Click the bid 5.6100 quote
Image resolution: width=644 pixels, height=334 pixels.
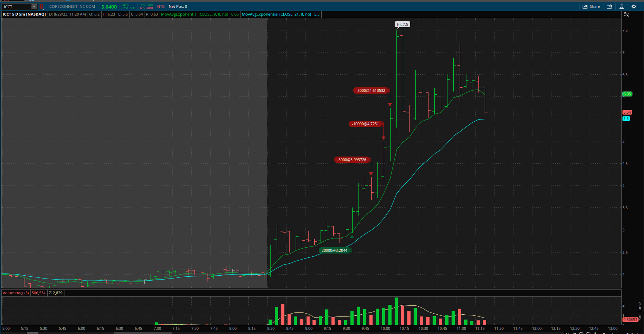(146, 5)
